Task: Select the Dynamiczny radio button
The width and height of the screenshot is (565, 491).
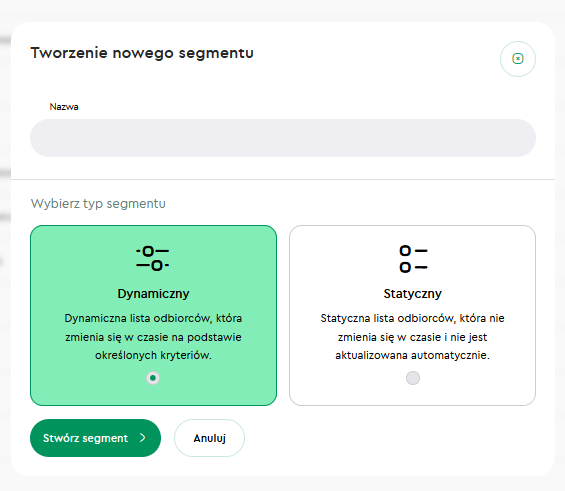Action: point(153,378)
